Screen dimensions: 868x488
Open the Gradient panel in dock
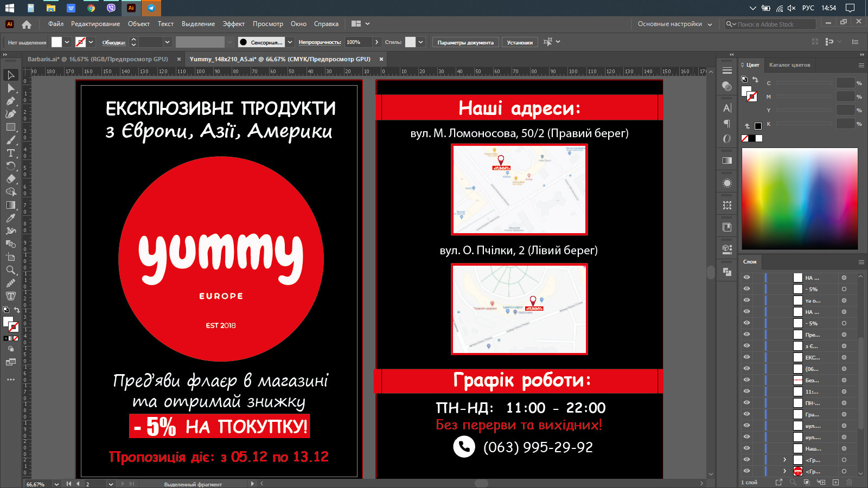pyautogui.click(x=727, y=160)
